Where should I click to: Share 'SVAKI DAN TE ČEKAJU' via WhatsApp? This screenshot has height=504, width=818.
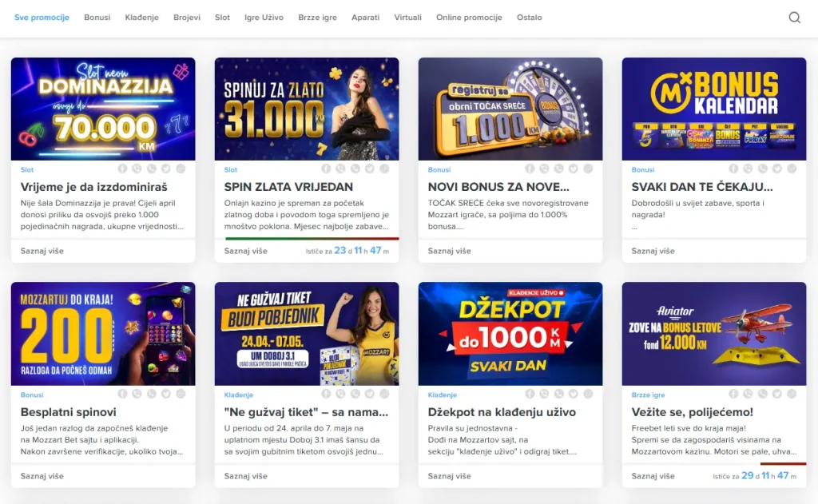762,169
